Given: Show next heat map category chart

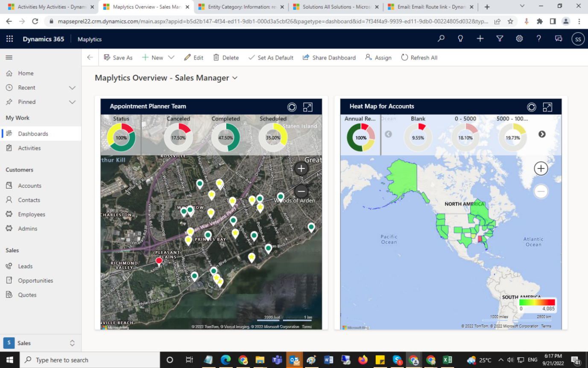Looking at the screenshot, I should click(542, 134).
